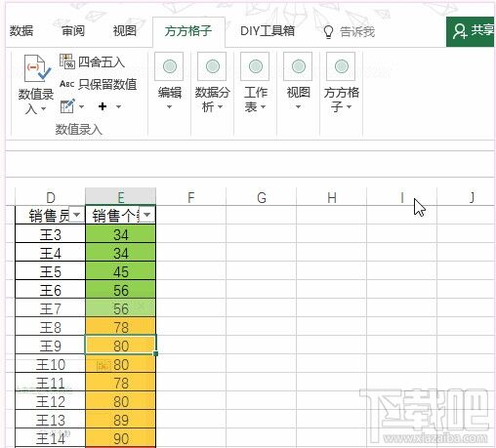Image resolution: width=496 pixels, height=448 pixels.
Task: Click the 共享 share button
Action: click(471, 31)
